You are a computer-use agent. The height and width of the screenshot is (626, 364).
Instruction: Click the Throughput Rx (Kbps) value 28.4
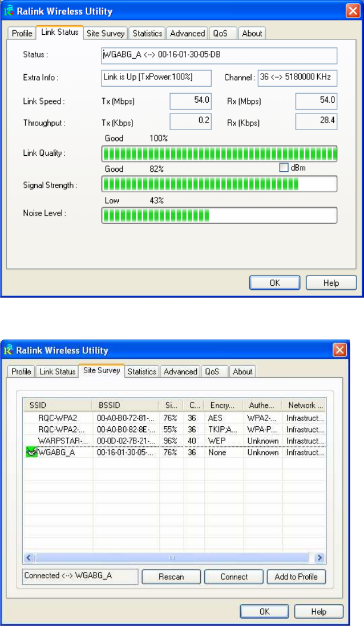click(317, 122)
